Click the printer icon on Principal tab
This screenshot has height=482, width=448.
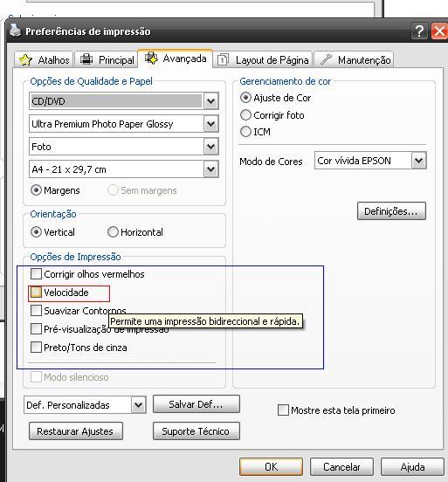(86, 59)
